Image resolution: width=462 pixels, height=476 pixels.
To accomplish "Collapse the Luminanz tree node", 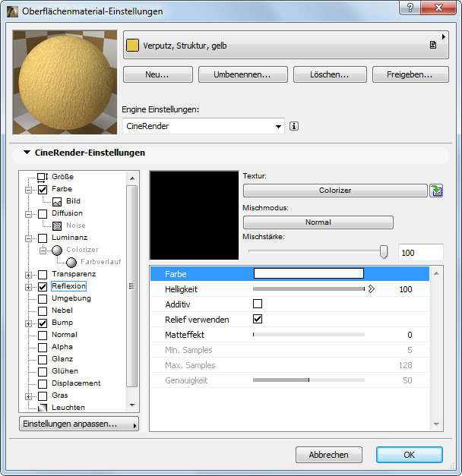I will tap(28, 238).
